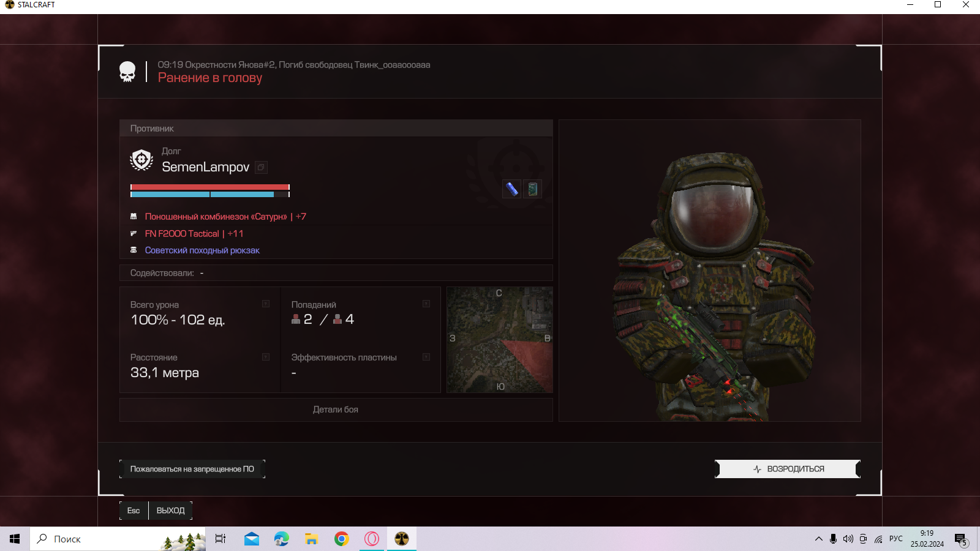The image size is (980, 551).
Task: Click the 09:19 Окрестности Янова#2 death message
Action: click(x=294, y=64)
